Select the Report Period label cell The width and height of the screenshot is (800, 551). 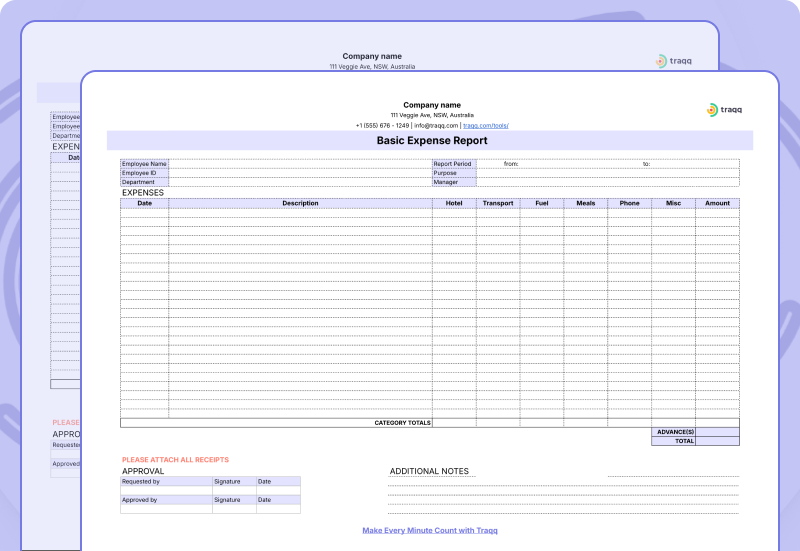coord(454,164)
